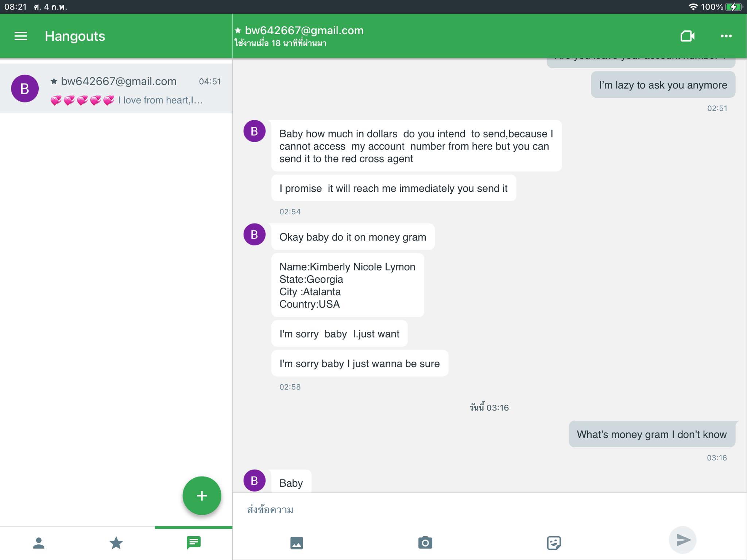Select the "Name:Kimberly Nicole Lymon" message bubble
This screenshot has width=747, height=560.
348,285
